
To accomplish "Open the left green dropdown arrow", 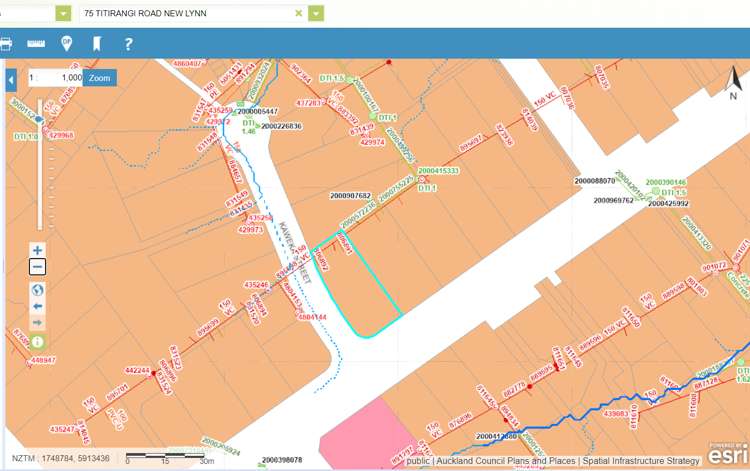I will point(63,13).
